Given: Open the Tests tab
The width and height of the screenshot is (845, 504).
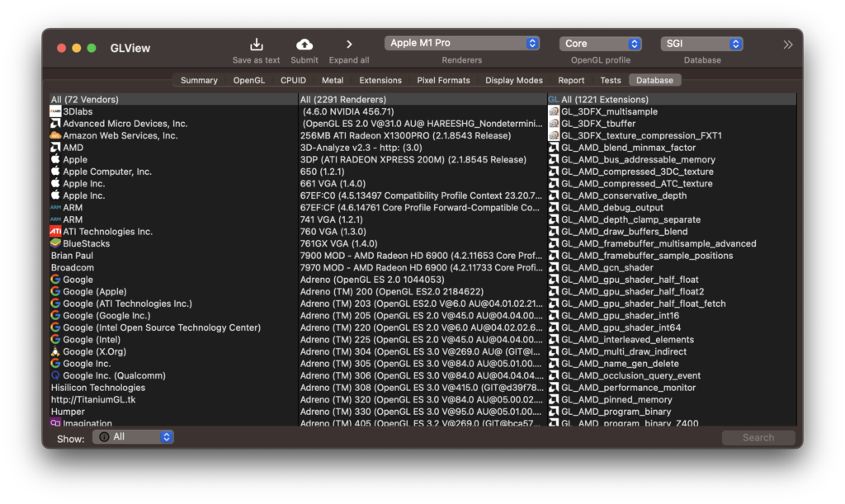Looking at the screenshot, I should [611, 80].
